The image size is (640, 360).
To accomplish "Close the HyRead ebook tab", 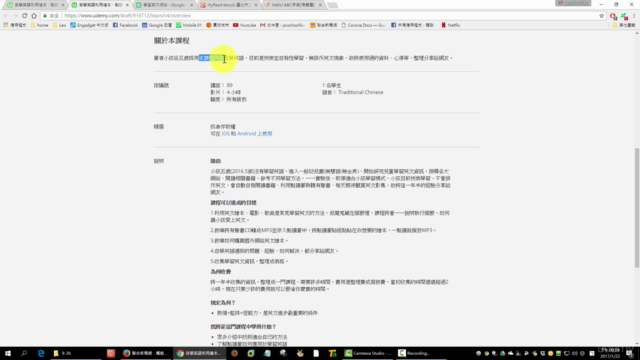I will pos(256,5).
